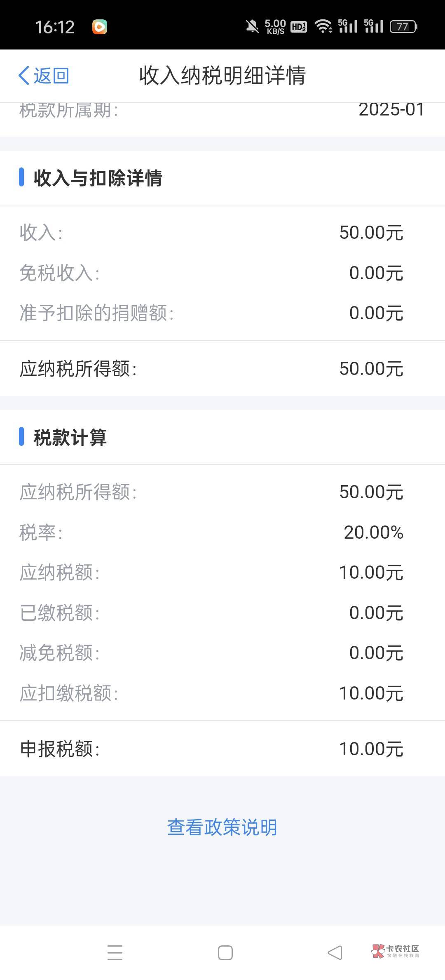
Task: Tap the 卡农社区 watermark logo
Action: [395, 951]
